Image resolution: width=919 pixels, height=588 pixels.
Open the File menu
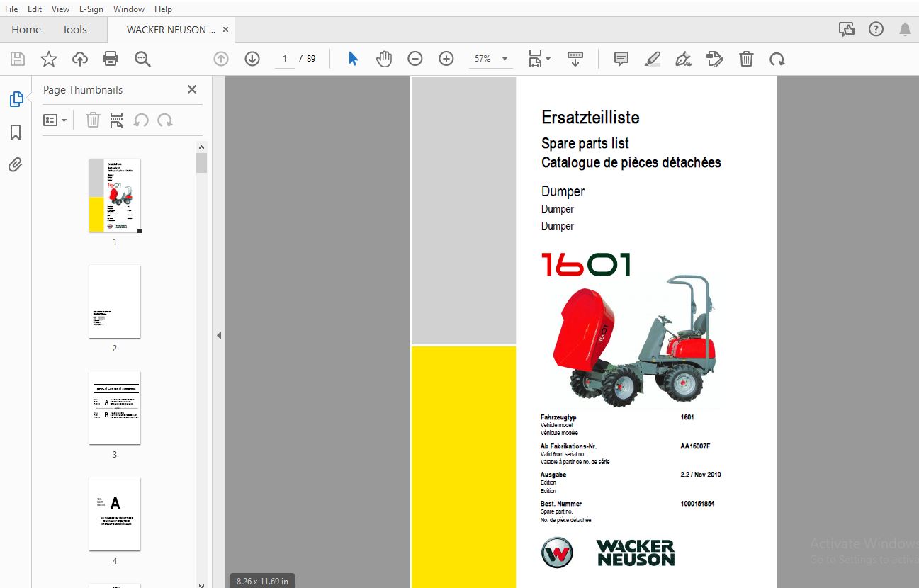[x=11, y=9]
